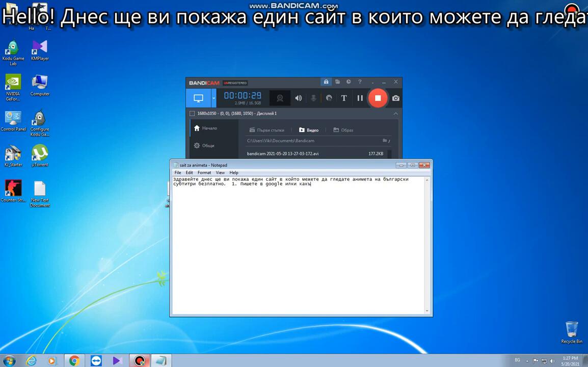Pause the Bandicam recording
This screenshot has width=588, height=367.
coord(360,98)
